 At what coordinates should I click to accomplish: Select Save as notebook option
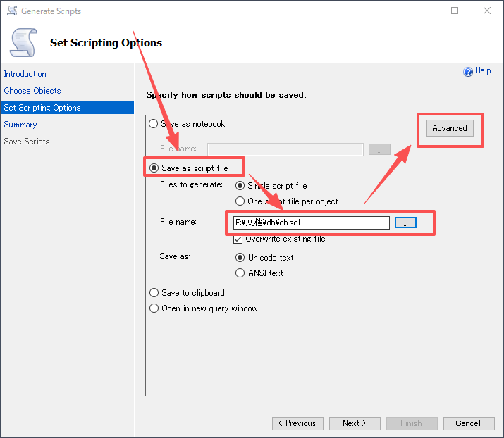(154, 124)
